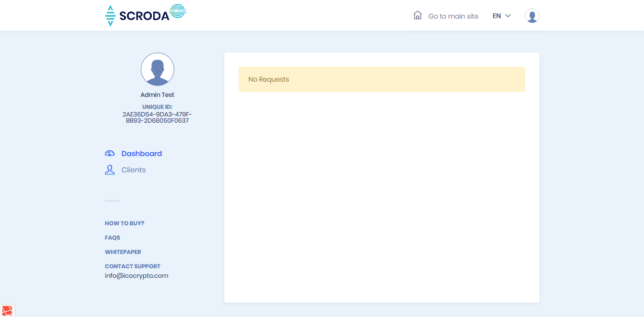Click the unique ID code under Admin Test
Image resolution: width=644 pixels, height=317 pixels.
pos(157,117)
